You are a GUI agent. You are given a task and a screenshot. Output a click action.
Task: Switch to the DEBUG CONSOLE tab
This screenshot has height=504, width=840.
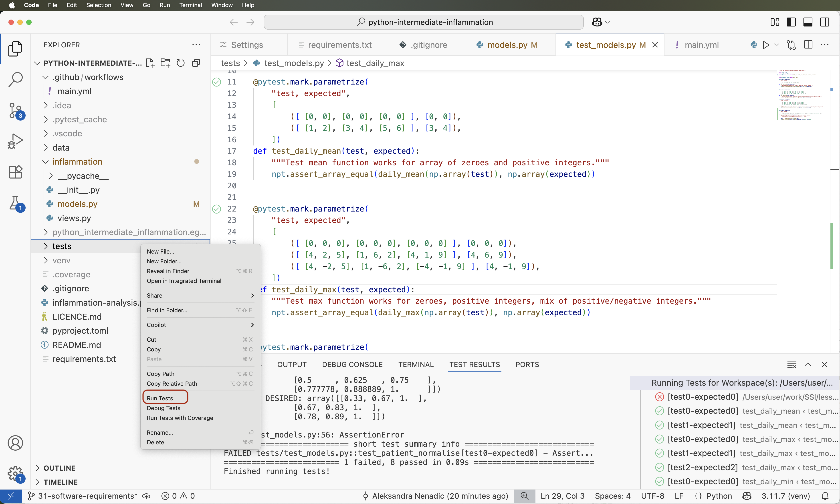click(x=353, y=364)
